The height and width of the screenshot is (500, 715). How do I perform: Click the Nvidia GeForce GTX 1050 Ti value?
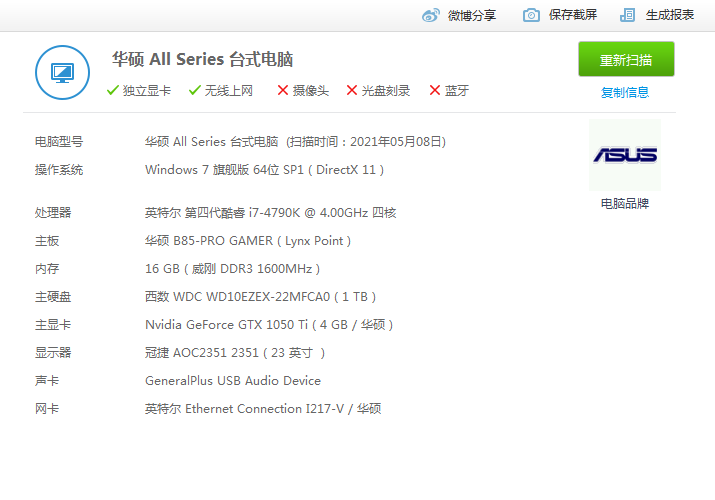[269, 325]
